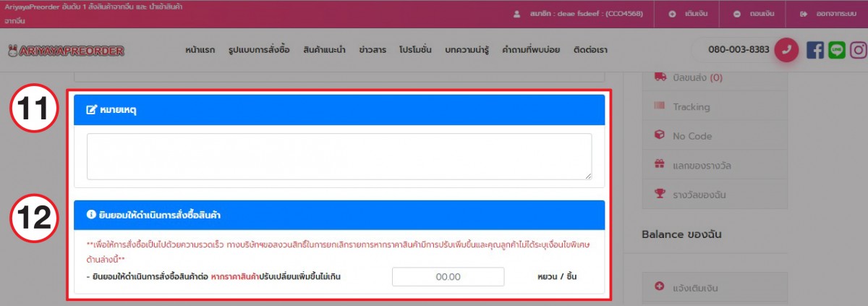Screen dimensions: 868x306
Task: Open รูปแบบการสั่งซื้อ menu item
Action: point(258,51)
